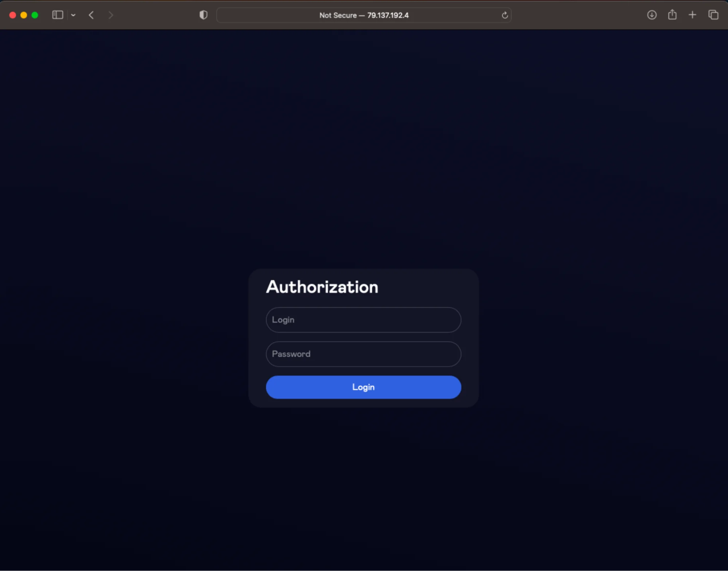
Task: Open the sidebar tab group dropdown arrow
Action: coord(73,15)
